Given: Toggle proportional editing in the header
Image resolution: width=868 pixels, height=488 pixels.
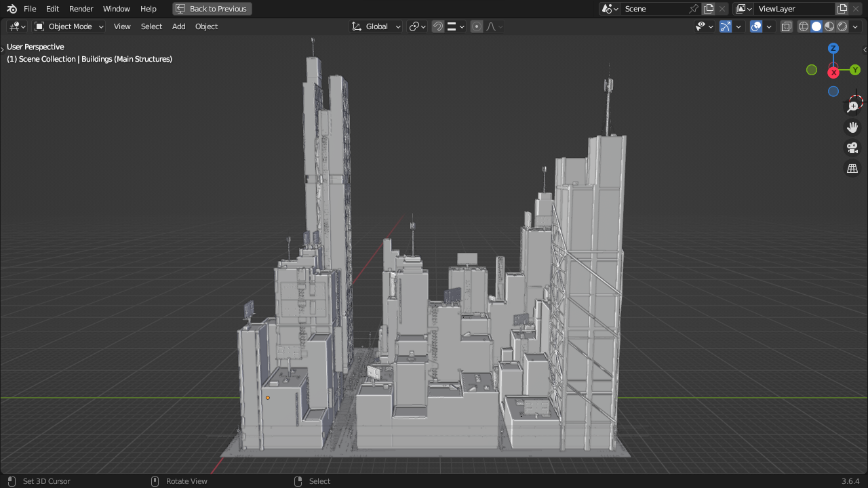Looking at the screenshot, I should [x=475, y=26].
